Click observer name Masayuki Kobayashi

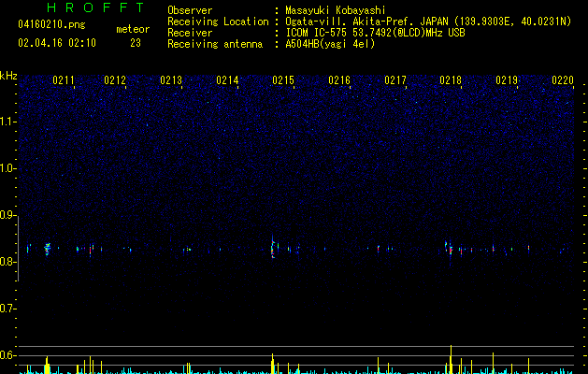[336, 10]
